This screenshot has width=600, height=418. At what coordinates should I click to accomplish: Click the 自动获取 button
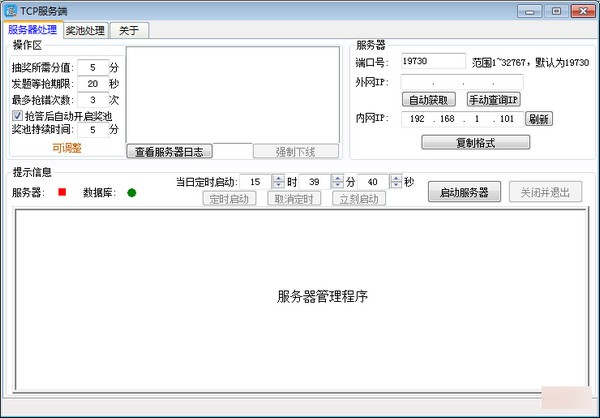click(429, 100)
